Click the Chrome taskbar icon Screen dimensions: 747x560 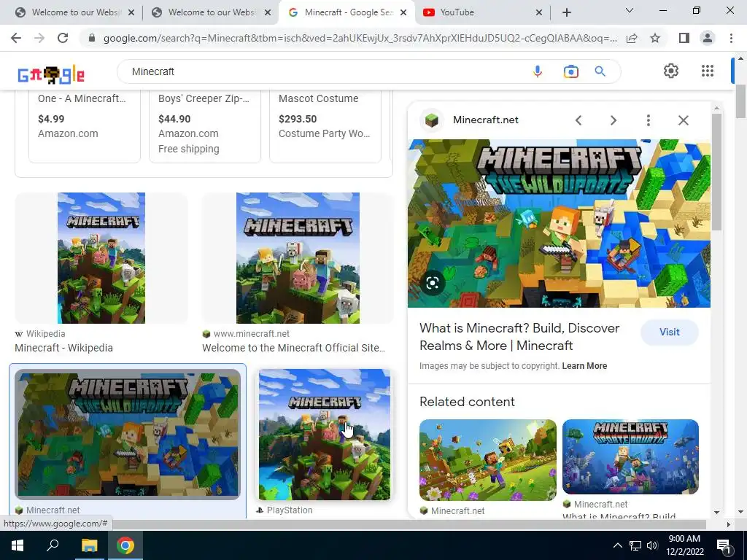(x=125, y=545)
